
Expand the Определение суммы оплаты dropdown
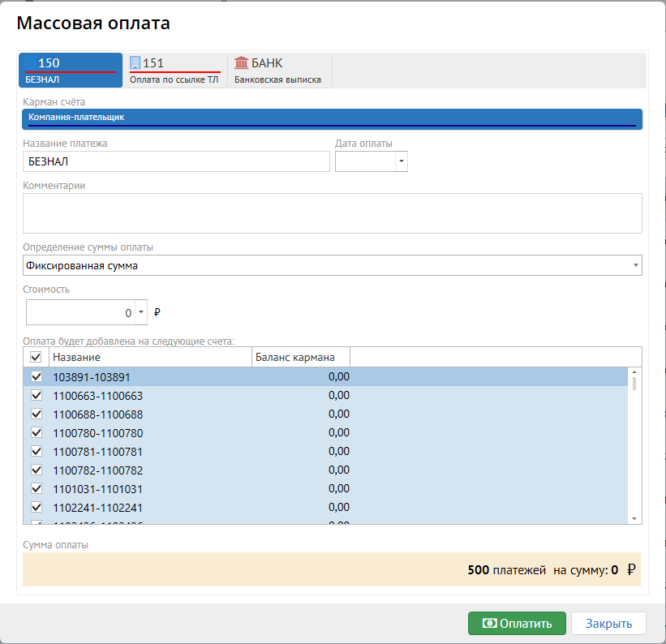tap(635, 265)
